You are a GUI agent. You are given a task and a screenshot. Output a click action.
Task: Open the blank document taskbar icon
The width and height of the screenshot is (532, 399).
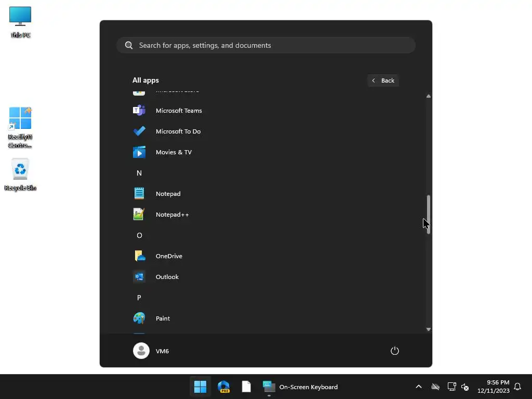246,387
